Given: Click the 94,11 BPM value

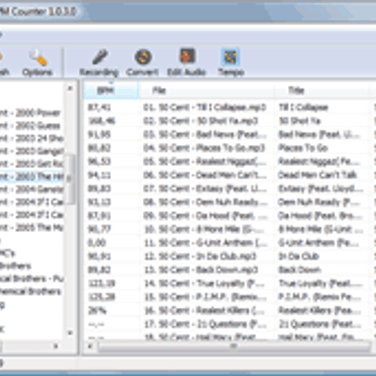Looking at the screenshot, I should click(99, 175).
